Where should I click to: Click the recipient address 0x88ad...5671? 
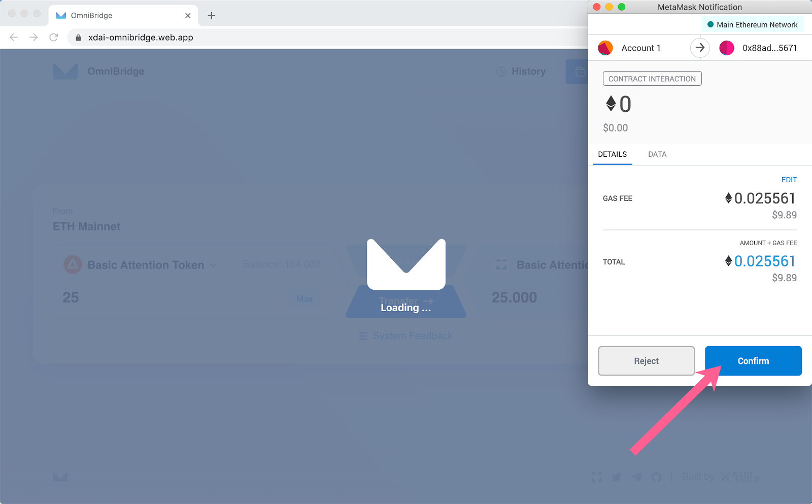pos(769,48)
